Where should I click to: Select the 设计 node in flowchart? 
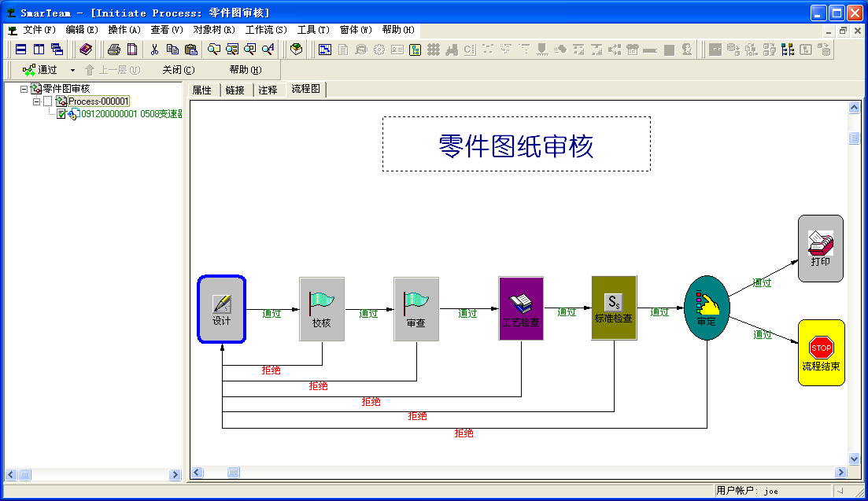222,309
